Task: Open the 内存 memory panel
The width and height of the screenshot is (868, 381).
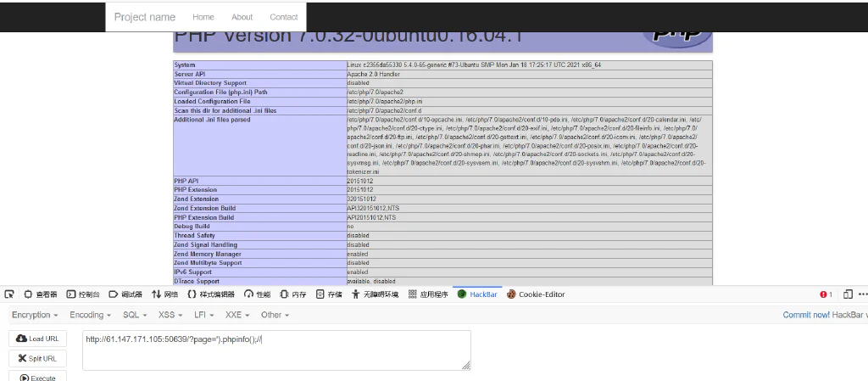Action: (x=292, y=294)
